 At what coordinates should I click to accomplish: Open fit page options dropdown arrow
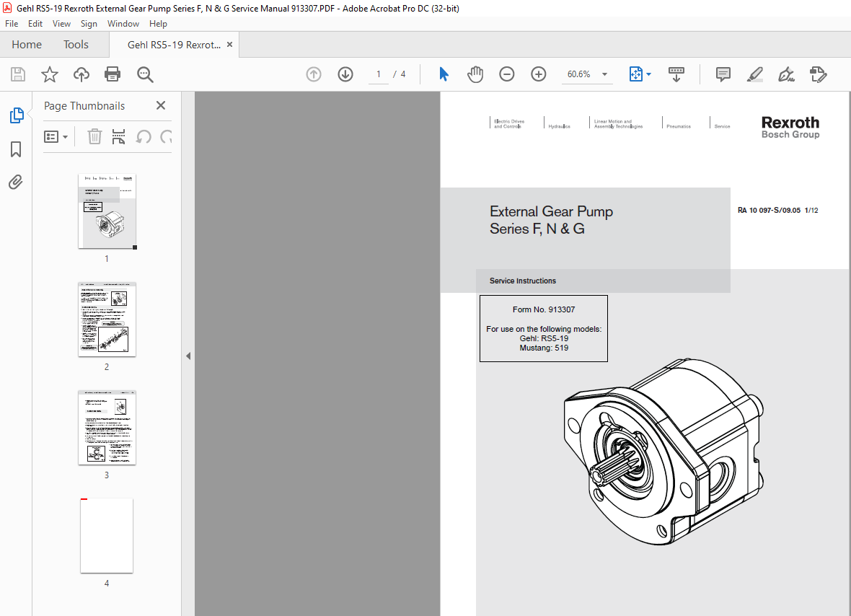648,74
